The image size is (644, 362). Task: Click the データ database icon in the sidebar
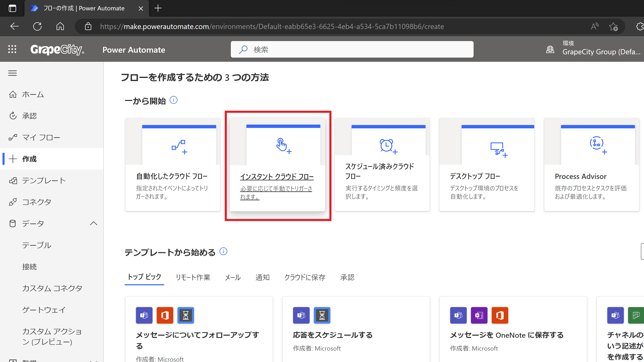[13, 223]
